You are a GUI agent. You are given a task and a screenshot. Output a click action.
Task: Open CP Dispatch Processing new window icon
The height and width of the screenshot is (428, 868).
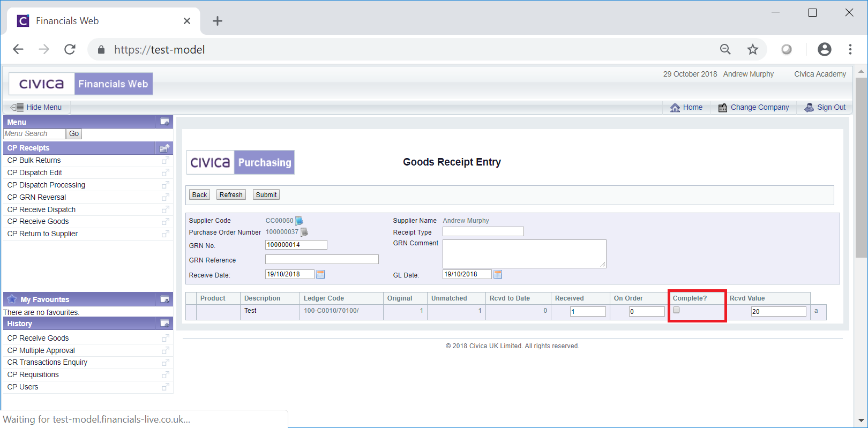point(166,185)
